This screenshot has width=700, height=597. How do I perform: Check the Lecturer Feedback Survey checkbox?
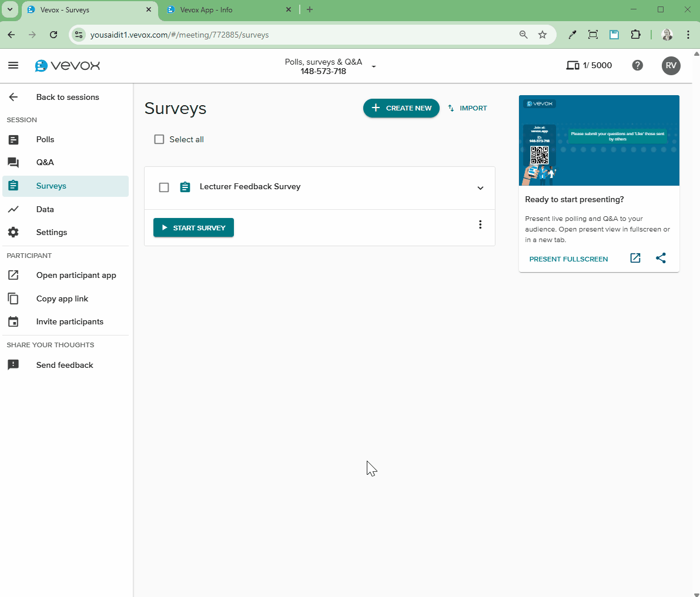coord(163,187)
